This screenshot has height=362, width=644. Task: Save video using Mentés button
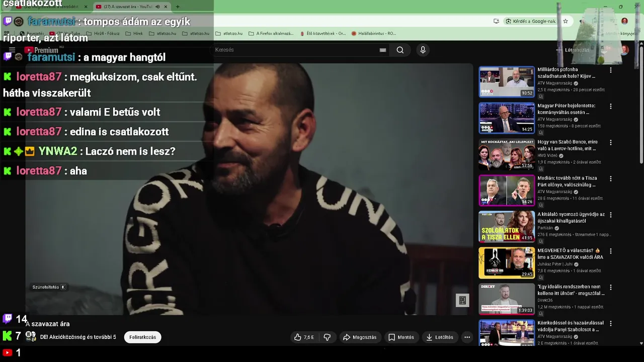pyautogui.click(x=401, y=337)
